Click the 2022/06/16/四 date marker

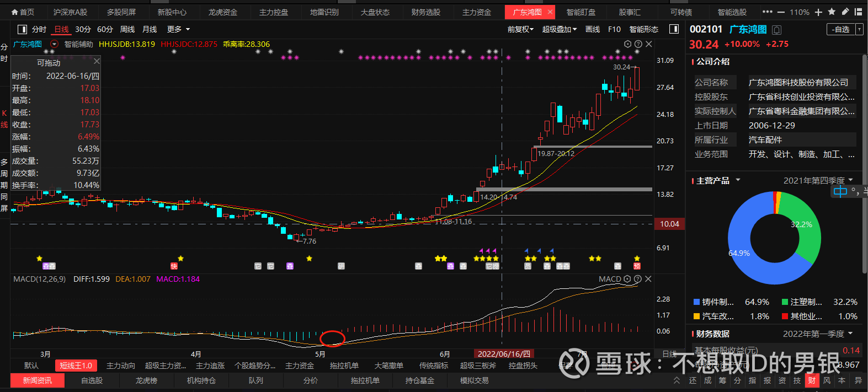504,354
